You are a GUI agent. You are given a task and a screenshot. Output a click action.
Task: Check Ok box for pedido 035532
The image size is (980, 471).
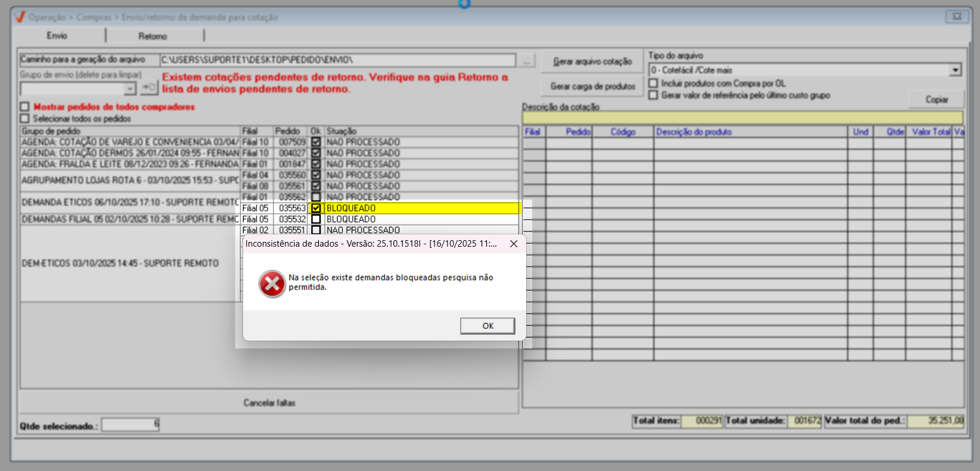[316, 219]
